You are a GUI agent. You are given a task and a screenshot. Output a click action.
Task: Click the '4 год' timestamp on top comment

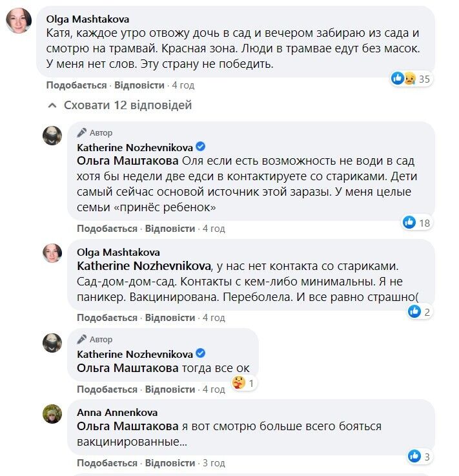click(183, 85)
